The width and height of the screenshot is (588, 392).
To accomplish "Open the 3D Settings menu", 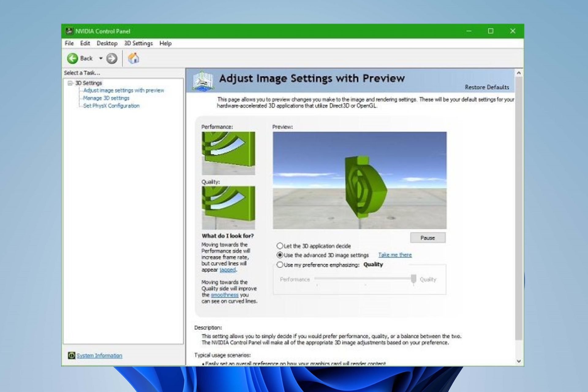I will [x=138, y=43].
